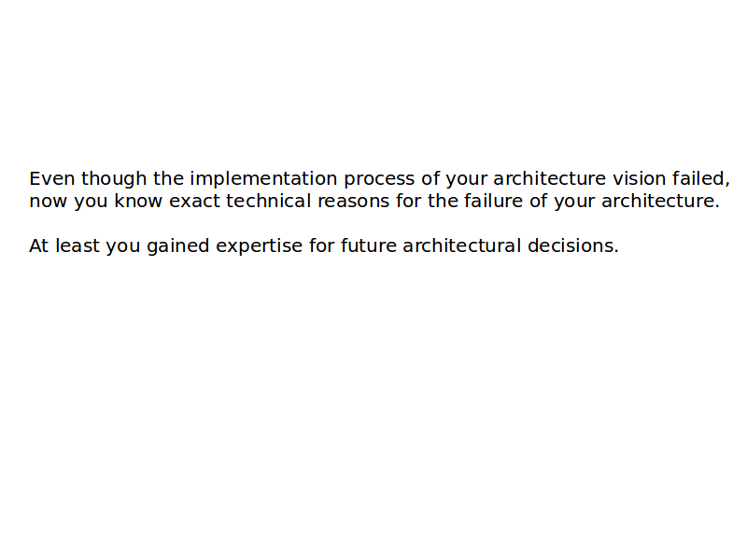Click the word 'At' in last sentence
This screenshot has height=560, width=747.
pos(38,245)
